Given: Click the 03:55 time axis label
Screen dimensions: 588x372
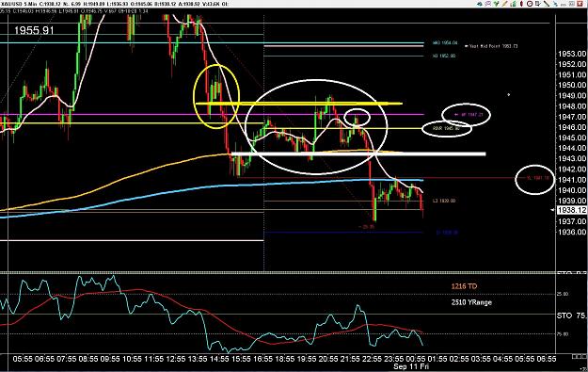Looking at the screenshot, I should [x=481, y=359].
